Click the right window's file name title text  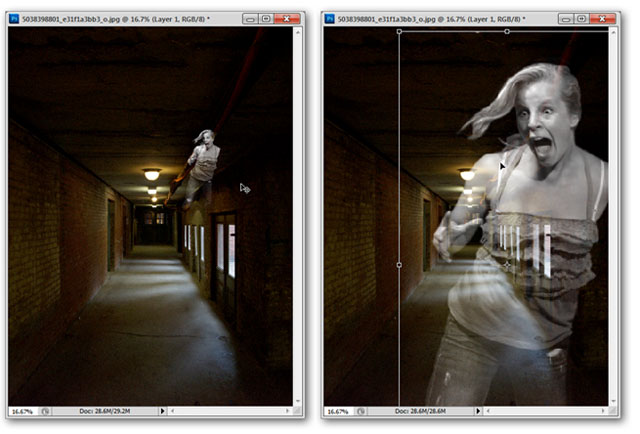(x=431, y=19)
